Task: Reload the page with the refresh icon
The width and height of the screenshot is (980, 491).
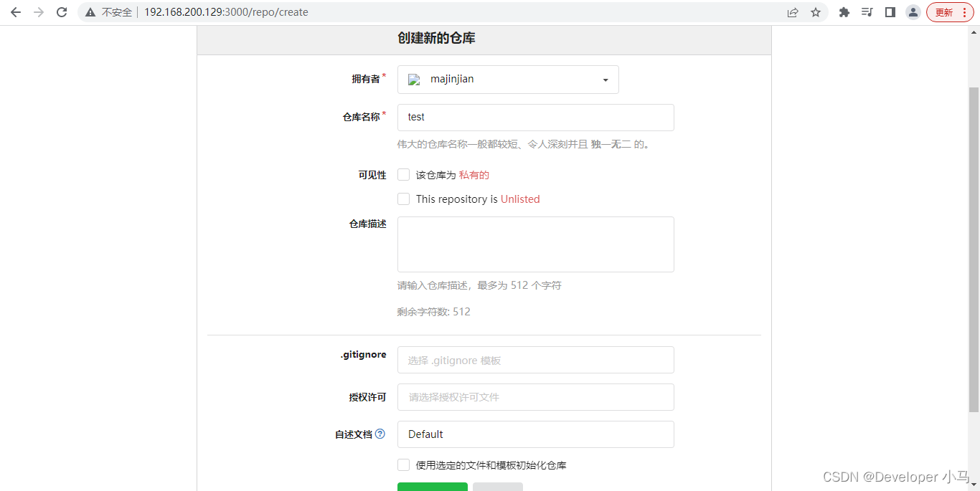Action: click(62, 12)
